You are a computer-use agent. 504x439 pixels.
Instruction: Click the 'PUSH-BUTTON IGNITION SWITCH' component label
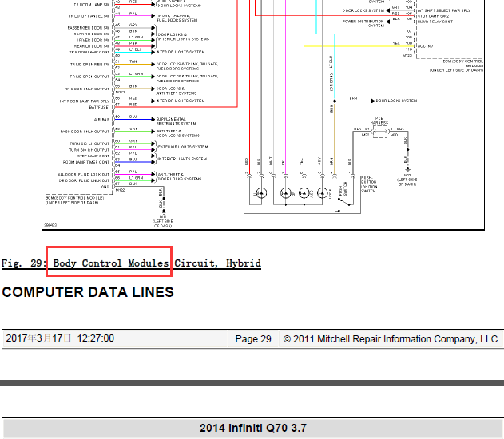(369, 184)
